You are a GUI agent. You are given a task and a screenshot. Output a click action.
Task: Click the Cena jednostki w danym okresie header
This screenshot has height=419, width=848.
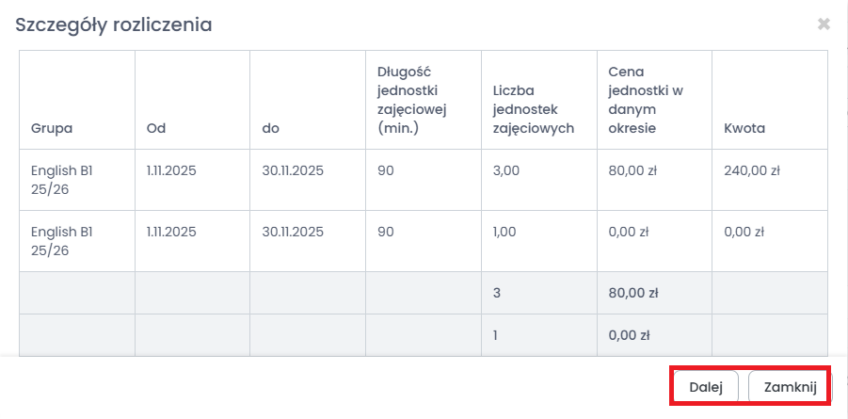point(645,100)
